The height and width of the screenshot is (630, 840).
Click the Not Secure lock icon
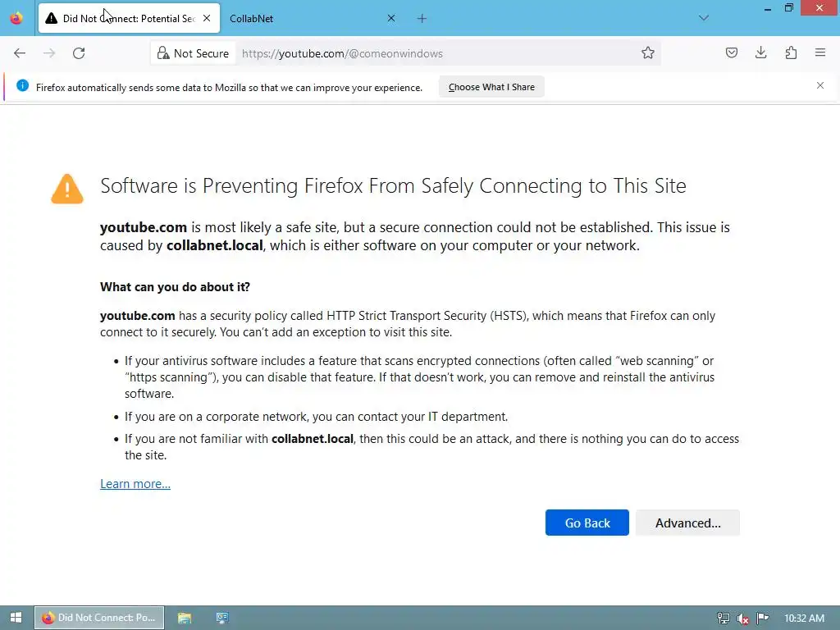[x=163, y=53]
